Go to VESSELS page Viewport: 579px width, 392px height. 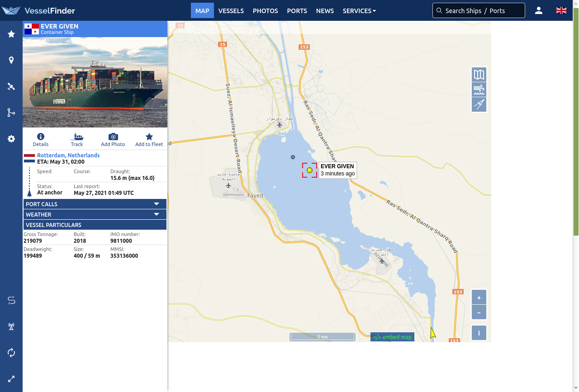point(231,11)
